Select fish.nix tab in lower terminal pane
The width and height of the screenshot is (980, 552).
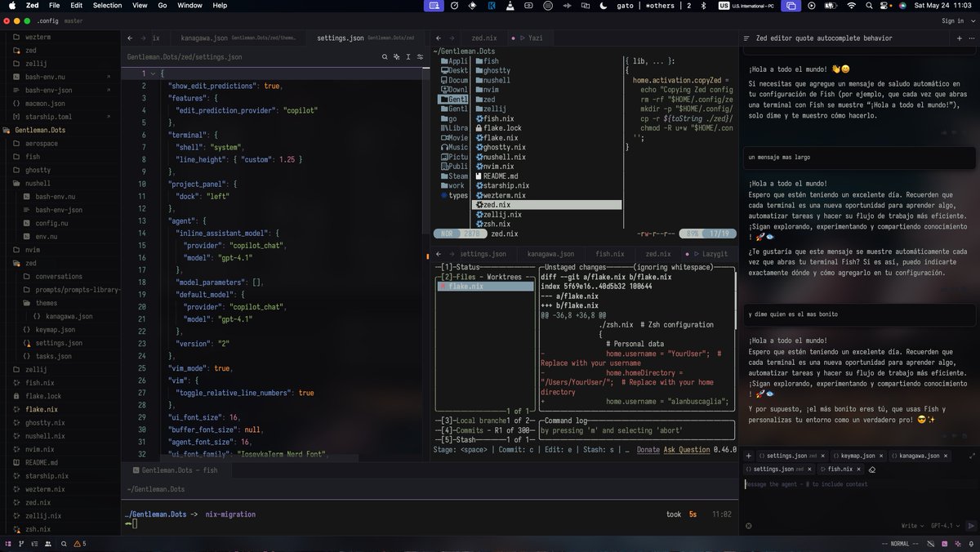[x=609, y=254]
